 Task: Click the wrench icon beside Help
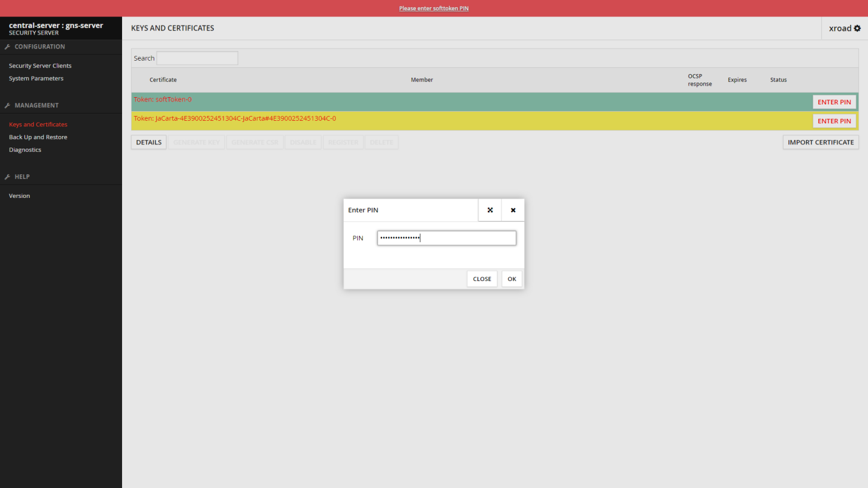point(7,177)
